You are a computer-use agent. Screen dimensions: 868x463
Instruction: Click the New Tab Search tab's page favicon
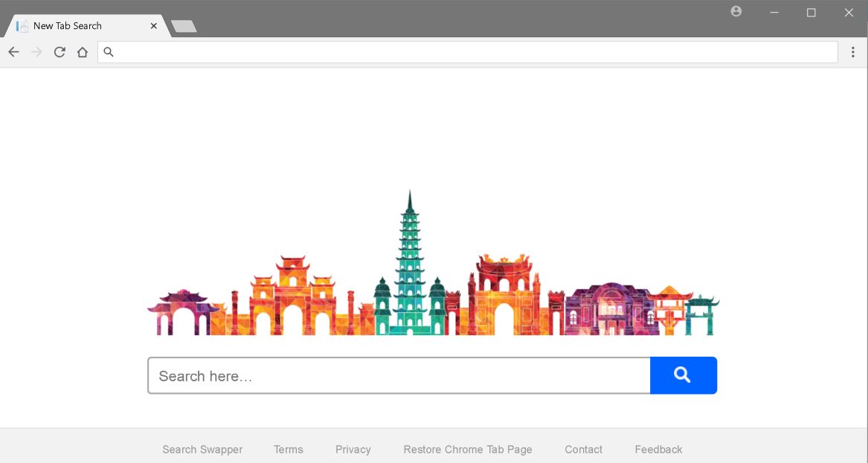pos(22,26)
